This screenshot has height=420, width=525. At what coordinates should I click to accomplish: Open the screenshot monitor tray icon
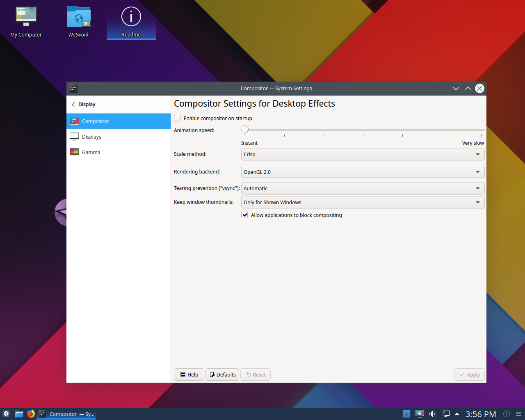coord(419,414)
